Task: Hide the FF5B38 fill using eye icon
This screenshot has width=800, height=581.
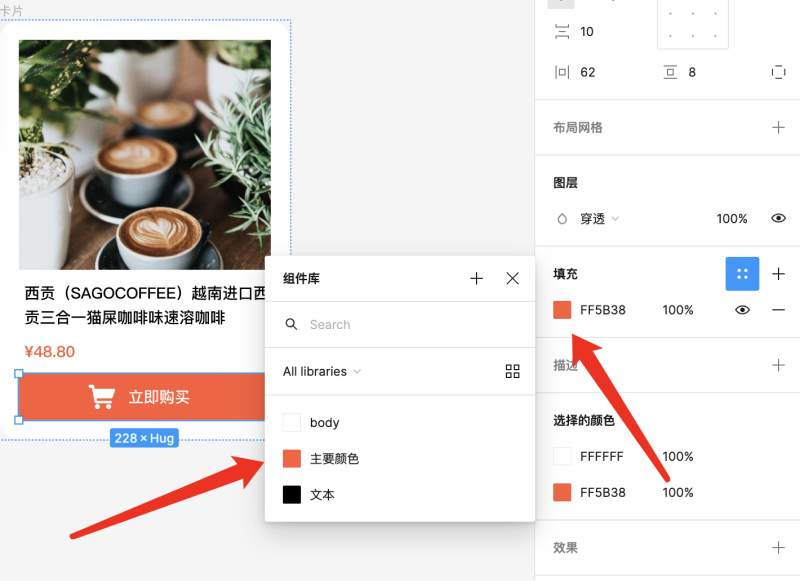Action: click(742, 310)
